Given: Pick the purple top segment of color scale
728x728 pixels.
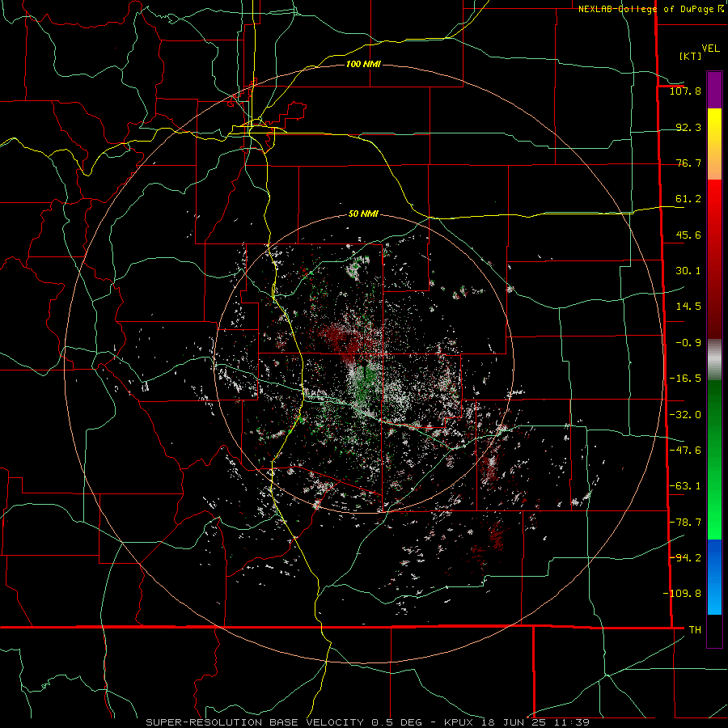Looking at the screenshot, I should [x=714, y=90].
